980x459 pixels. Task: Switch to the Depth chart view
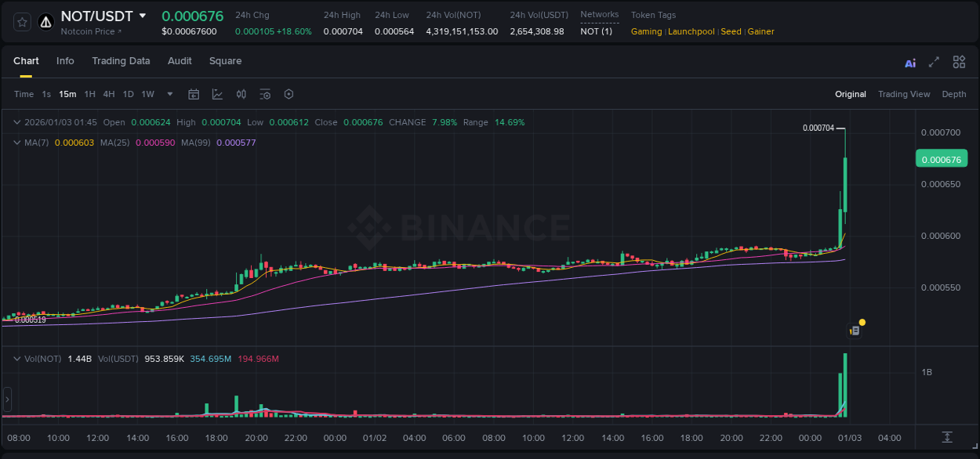954,94
